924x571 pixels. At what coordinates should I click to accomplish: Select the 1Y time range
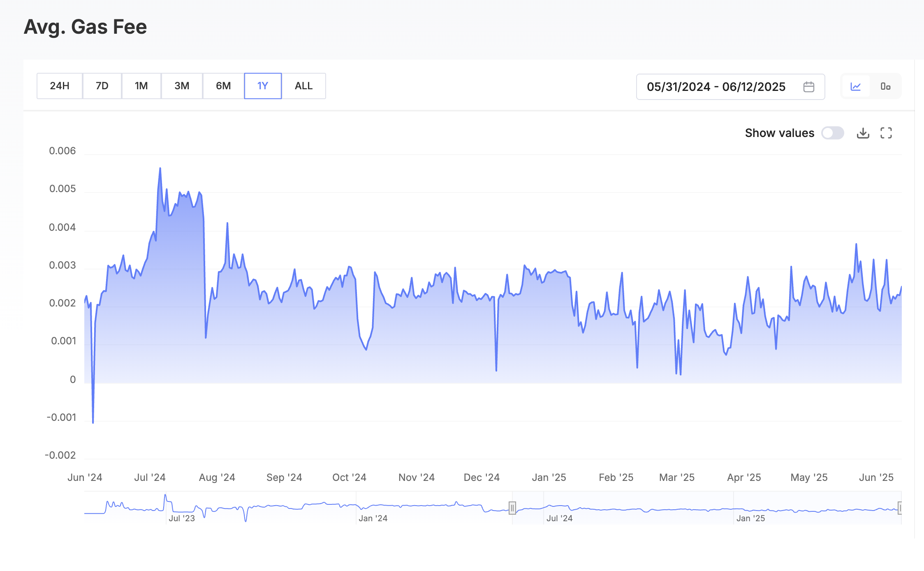pos(263,86)
